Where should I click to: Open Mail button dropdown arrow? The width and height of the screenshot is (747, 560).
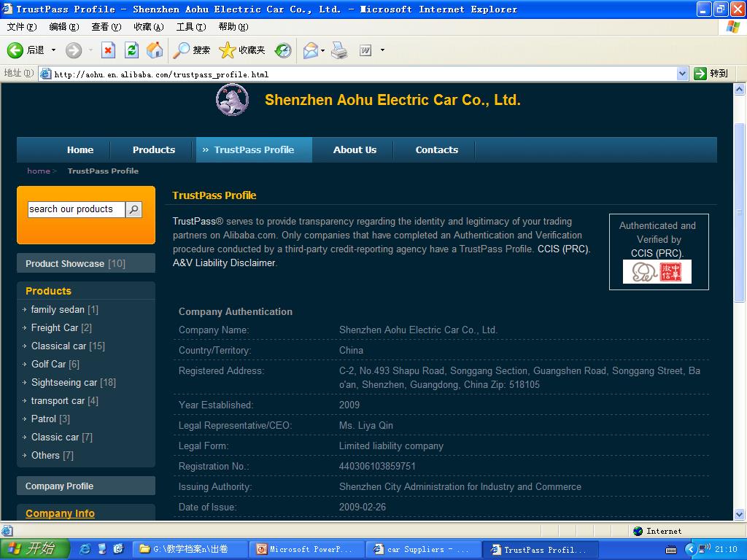tap(323, 50)
